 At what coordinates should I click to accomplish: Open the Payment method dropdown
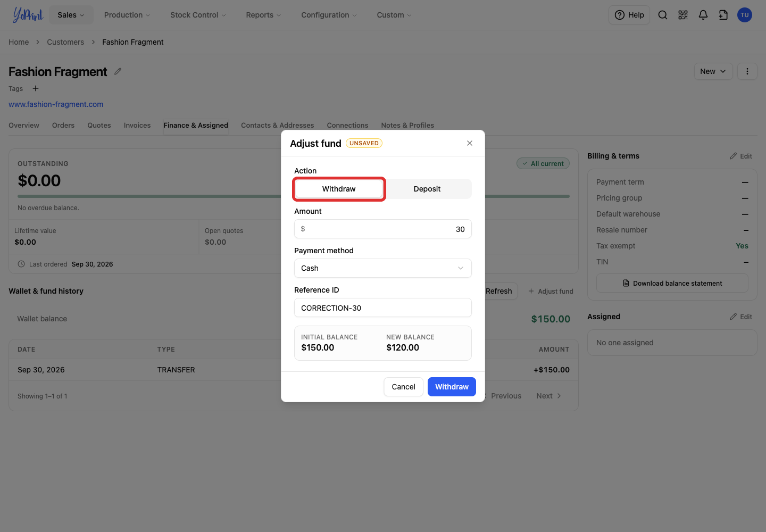(x=383, y=268)
